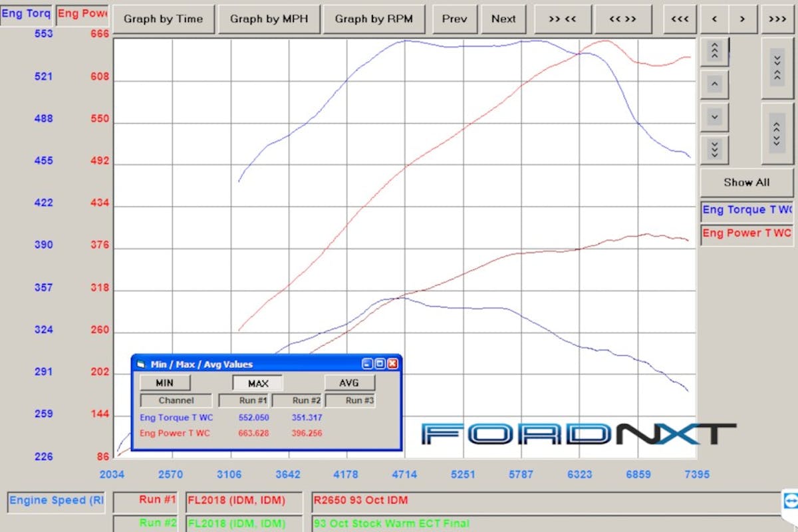Click the single right arrow '>' button

(743, 19)
